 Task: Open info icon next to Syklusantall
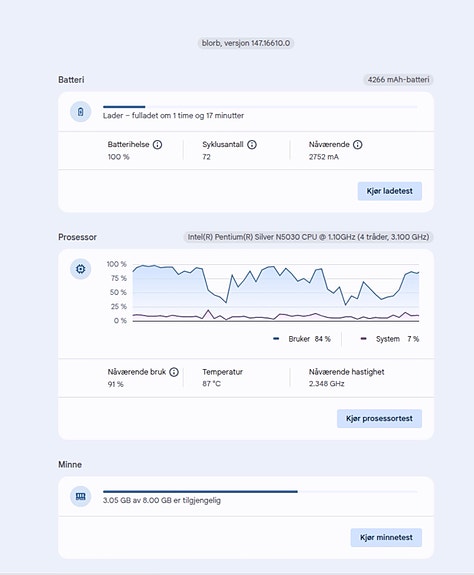(252, 144)
